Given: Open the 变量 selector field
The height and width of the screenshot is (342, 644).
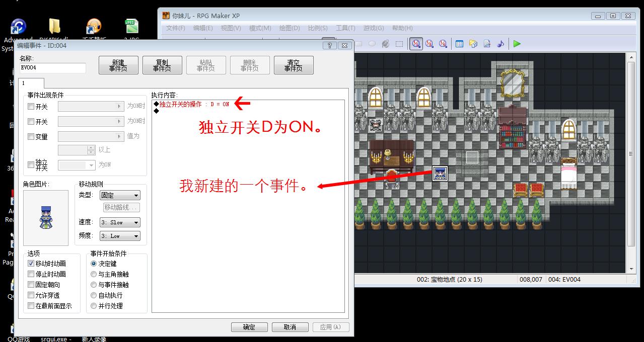Looking at the screenshot, I should (91, 136).
